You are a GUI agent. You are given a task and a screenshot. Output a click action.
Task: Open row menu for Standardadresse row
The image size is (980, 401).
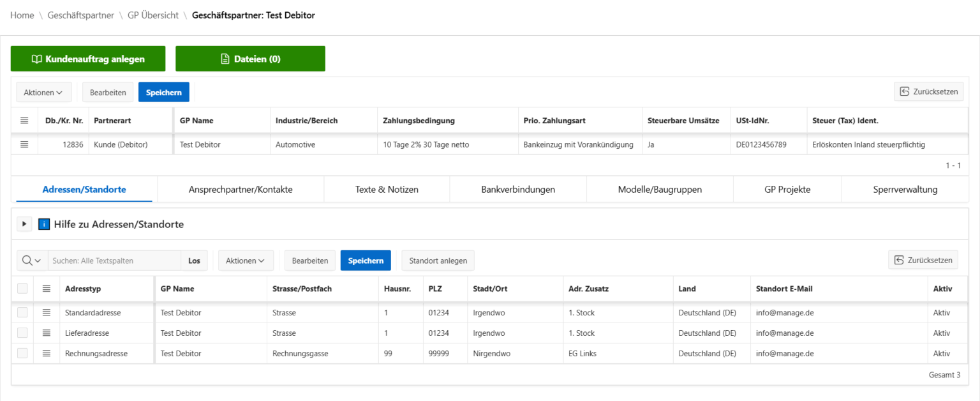(x=46, y=313)
